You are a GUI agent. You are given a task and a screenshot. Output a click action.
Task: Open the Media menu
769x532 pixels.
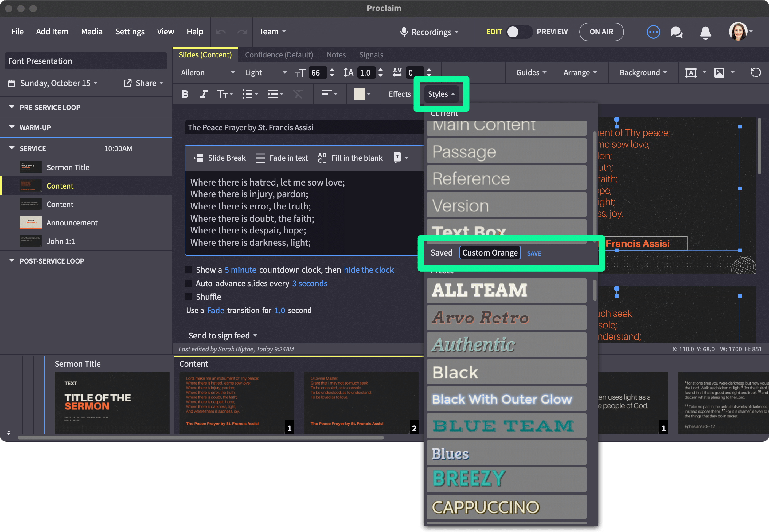92,32
